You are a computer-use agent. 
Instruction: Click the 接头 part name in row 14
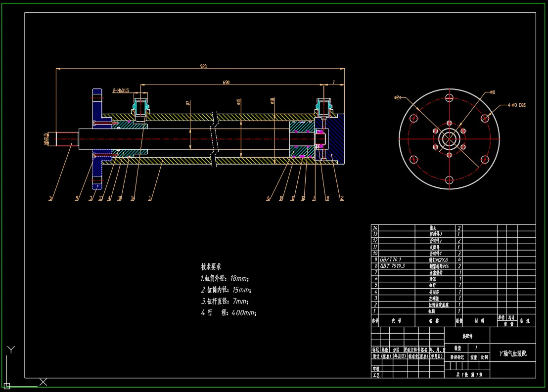tap(433, 228)
